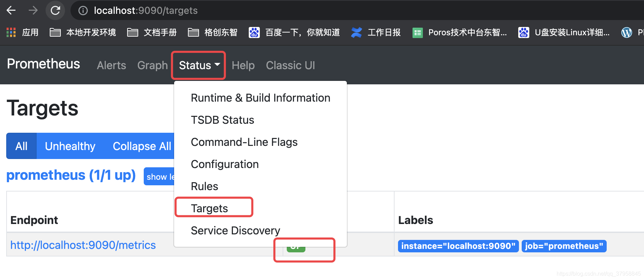
Task: Open the apps grid bookmark icon
Action: point(11,32)
